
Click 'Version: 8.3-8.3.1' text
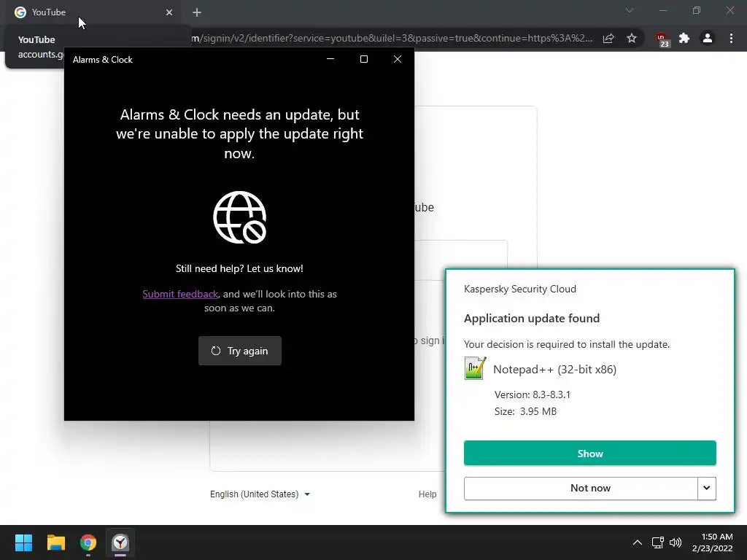(x=532, y=394)
